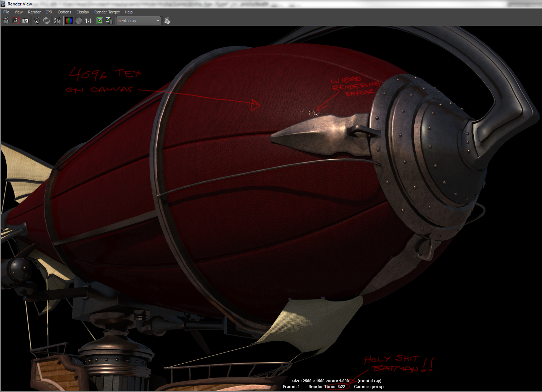
Task: Take a snapshot with the camera icon
Action: point(25,21)
